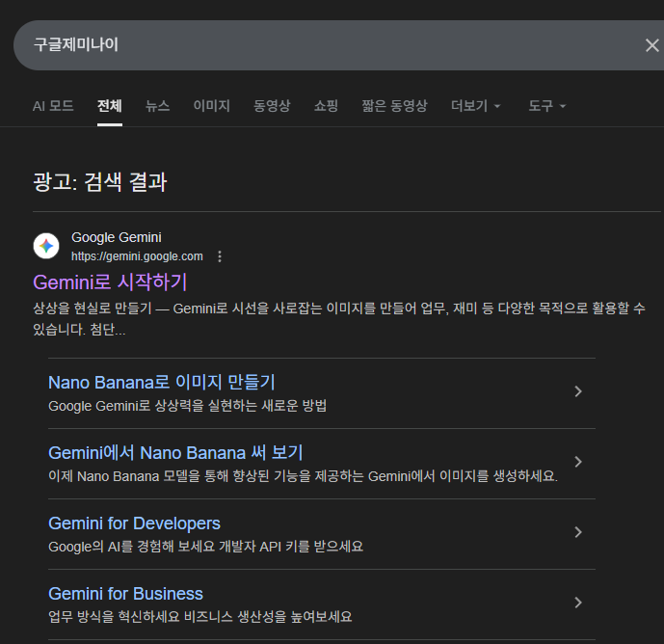The width and height of the screenshot is (664, 644).
Task: Expand the 더보기 dropdown
Action: click(x=475, y=105)
